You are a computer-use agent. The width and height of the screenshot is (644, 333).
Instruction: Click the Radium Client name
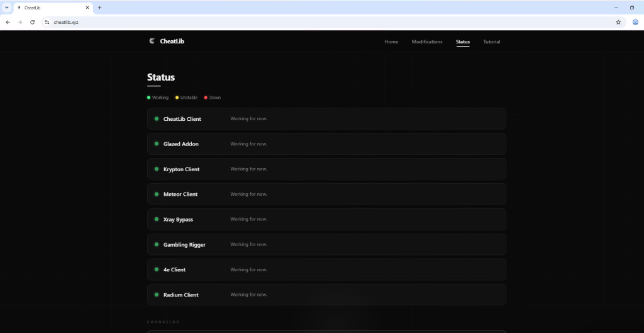click(x=180, y=295)
